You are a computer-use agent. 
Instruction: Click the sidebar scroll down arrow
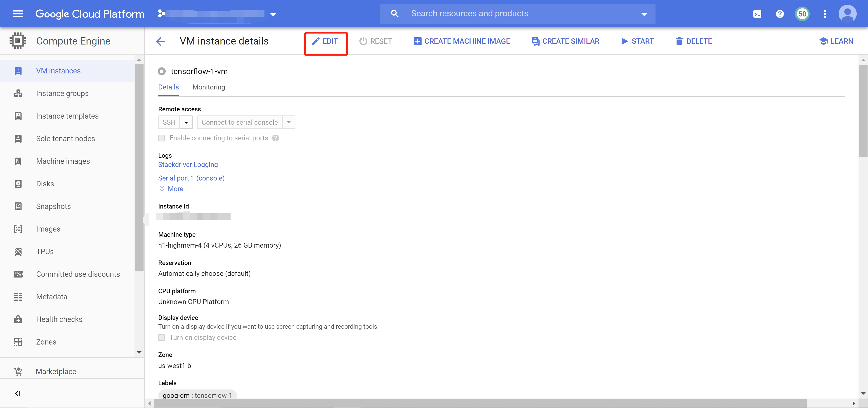click(x=139, y=352)
